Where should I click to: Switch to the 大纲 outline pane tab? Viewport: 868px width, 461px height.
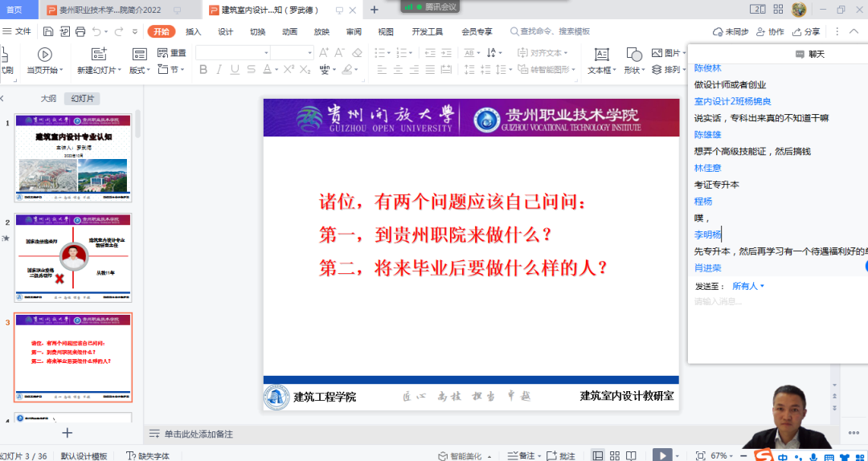tap(48, 99)
